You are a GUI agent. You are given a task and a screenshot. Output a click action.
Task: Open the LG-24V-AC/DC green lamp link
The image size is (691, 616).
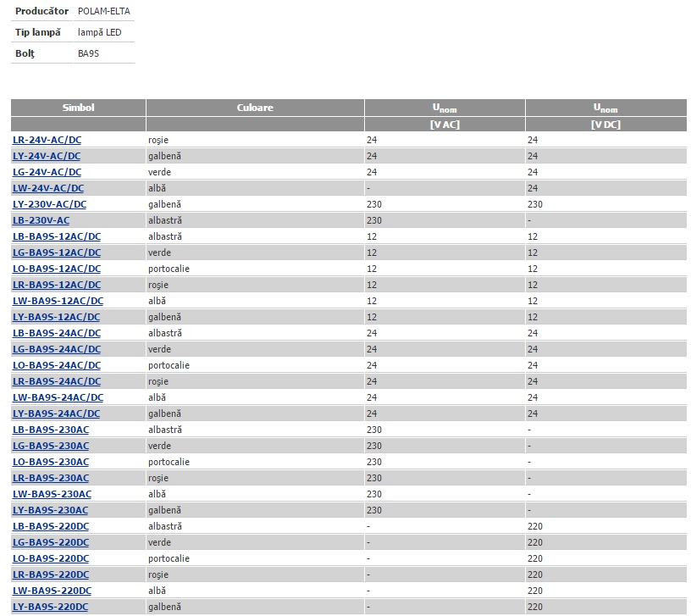(47, 172)
